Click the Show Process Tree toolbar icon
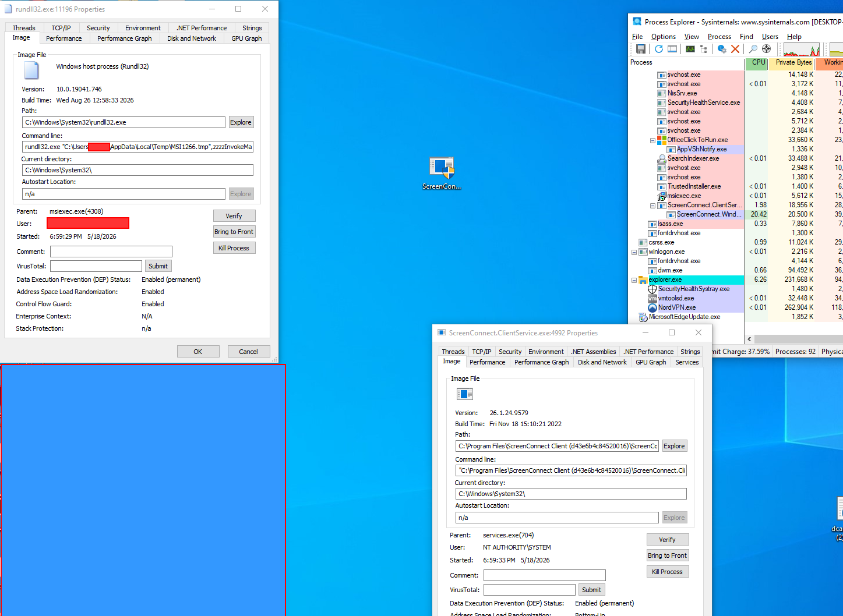The height and width of the screenshot is (616, 843). tap(704, 49)
